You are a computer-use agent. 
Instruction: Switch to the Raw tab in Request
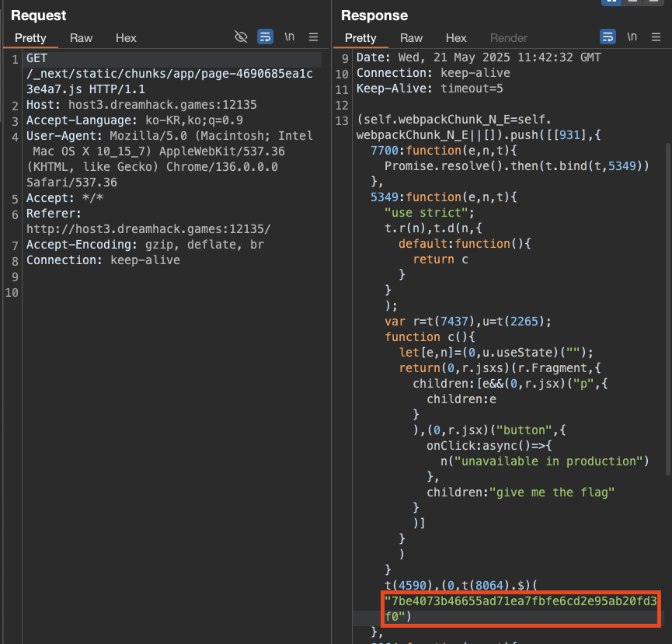click(81, 38)
